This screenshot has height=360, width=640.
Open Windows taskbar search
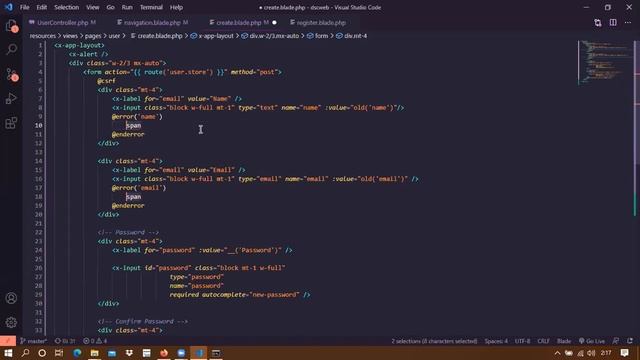tap(25, 353)
